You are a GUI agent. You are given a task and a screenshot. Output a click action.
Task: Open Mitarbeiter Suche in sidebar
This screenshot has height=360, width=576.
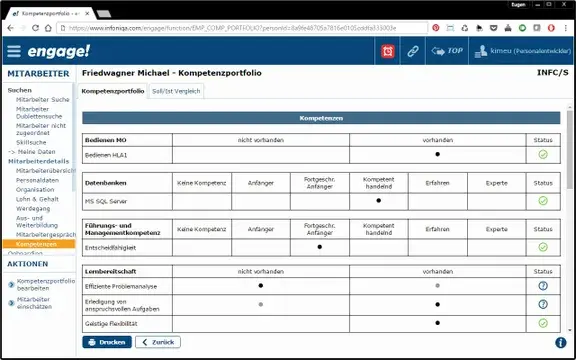point(43,100)
